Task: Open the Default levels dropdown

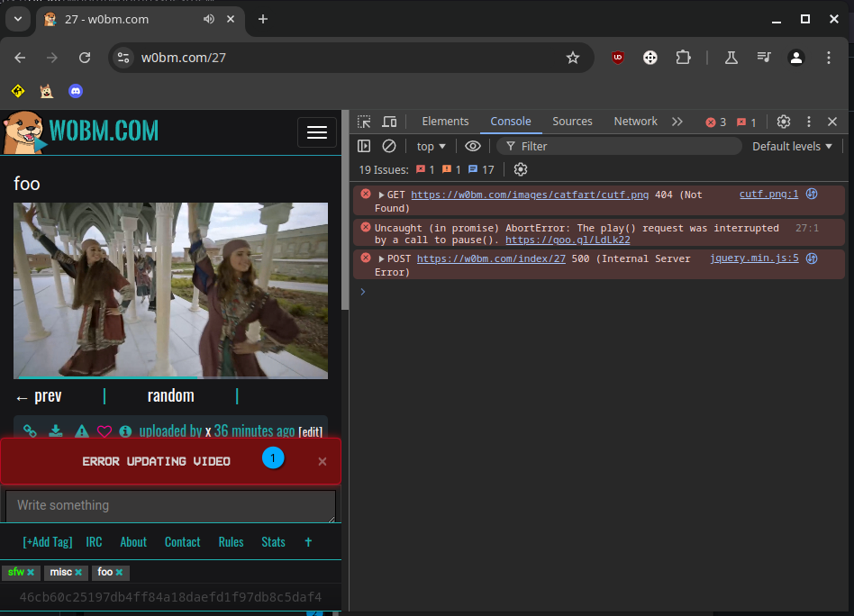Action: tap(792, 146)
